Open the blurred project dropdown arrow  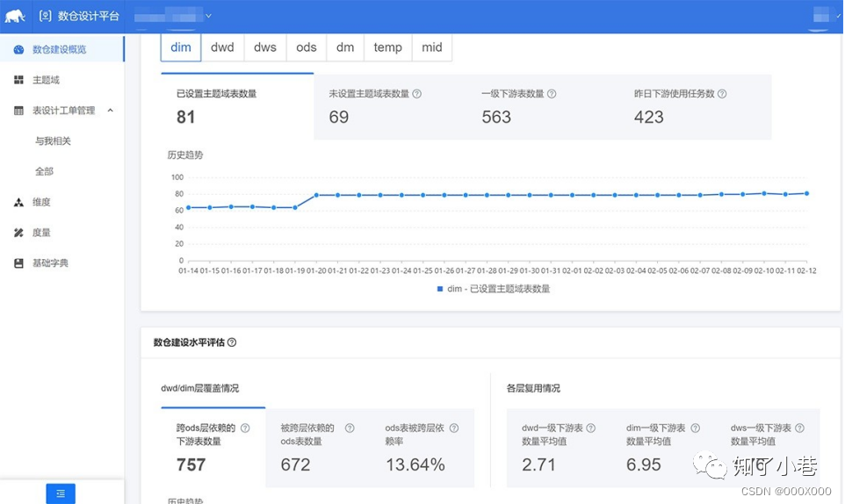pyautogui.click(x=208, y=16)
